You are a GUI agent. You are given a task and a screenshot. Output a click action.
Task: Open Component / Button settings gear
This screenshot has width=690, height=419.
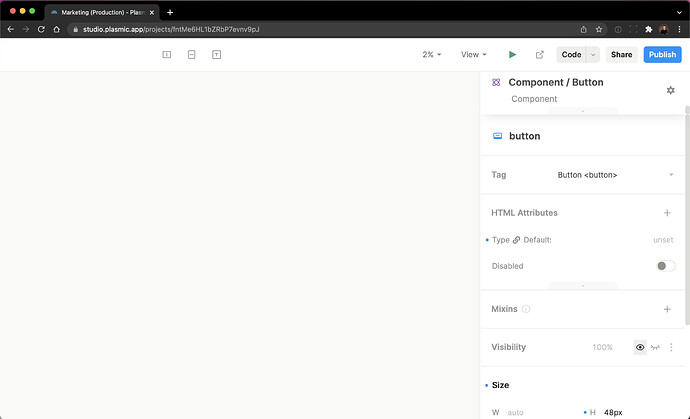point(670,90)
